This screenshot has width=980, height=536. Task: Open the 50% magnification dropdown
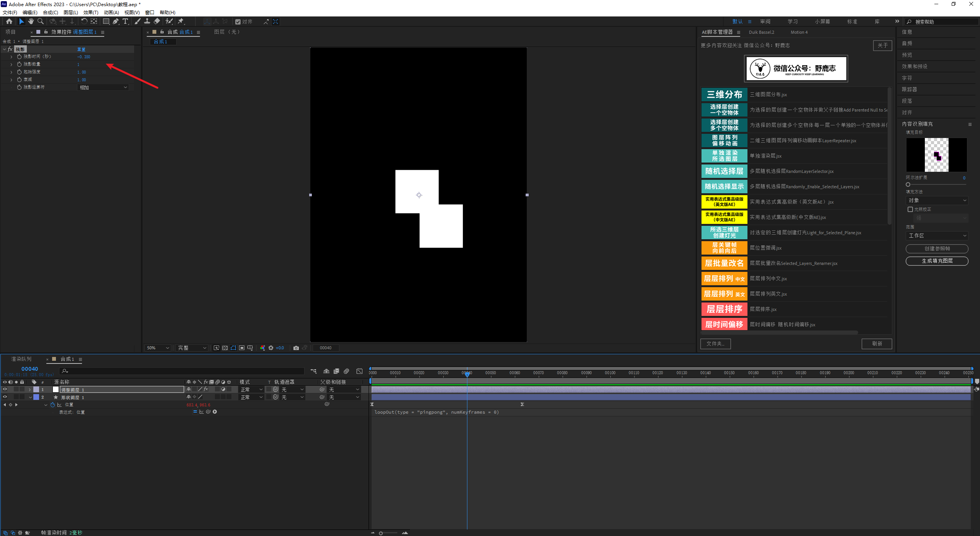157,348
